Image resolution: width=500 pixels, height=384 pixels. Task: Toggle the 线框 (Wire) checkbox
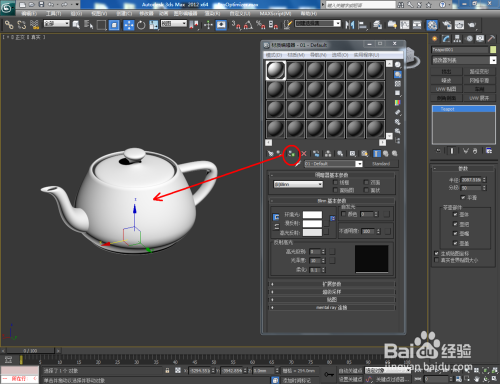pos(335,182)
